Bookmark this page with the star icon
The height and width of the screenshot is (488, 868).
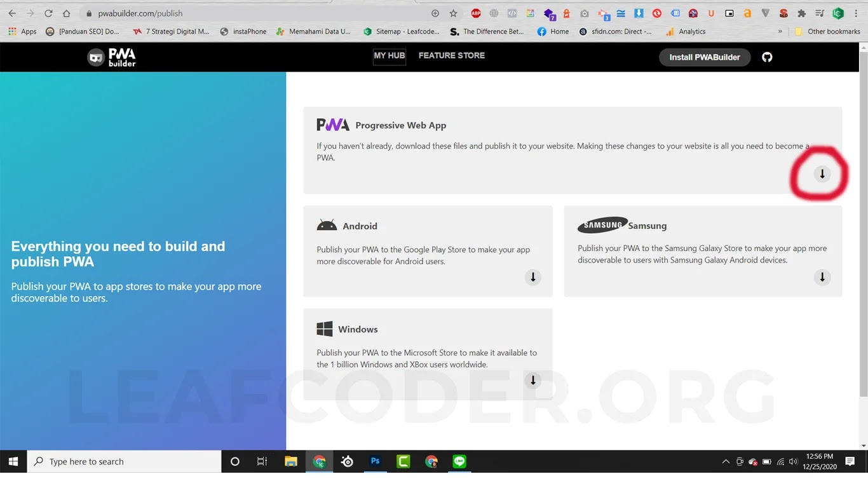pos(453,13)
